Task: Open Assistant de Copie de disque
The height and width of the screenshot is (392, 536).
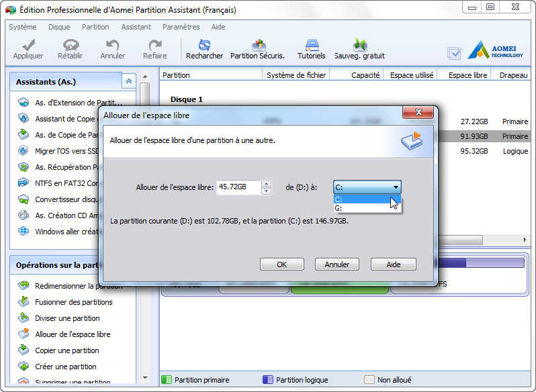Action: click(58, 119)
